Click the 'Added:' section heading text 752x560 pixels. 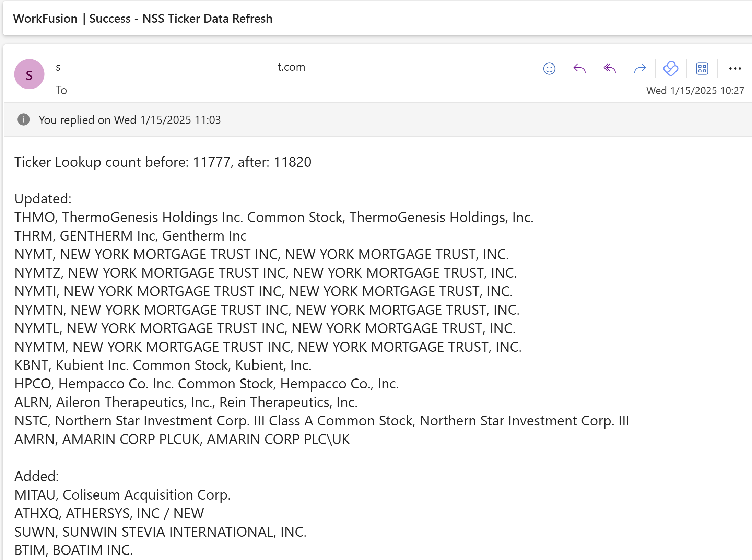pos(37,476)
